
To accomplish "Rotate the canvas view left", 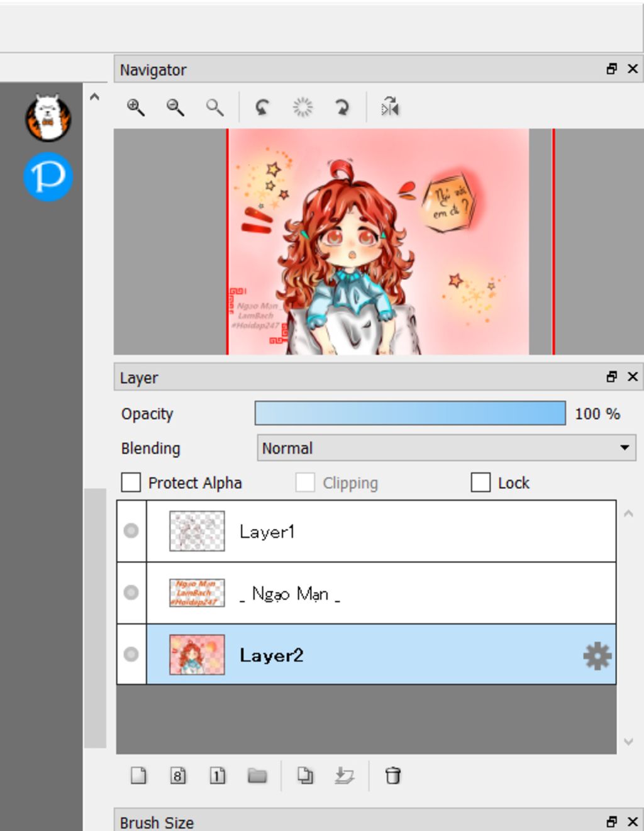I will [x=262, y=108].
